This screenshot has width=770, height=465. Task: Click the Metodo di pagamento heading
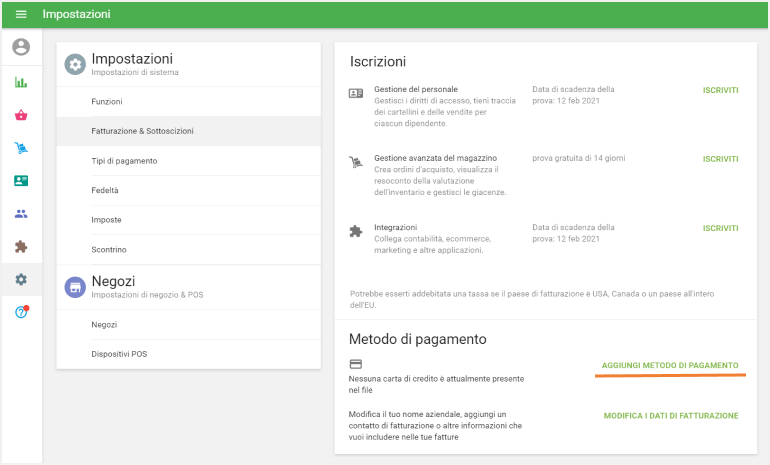tap(417, 339)
